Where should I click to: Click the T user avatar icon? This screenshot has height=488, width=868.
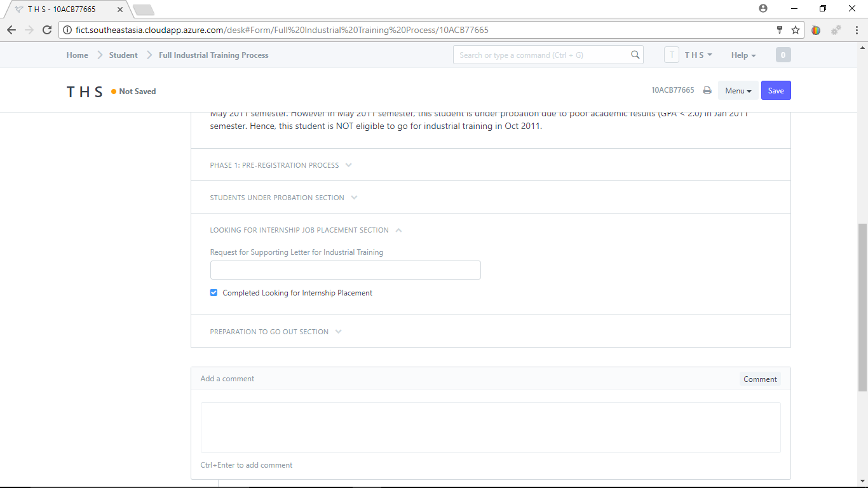(672, 55)
